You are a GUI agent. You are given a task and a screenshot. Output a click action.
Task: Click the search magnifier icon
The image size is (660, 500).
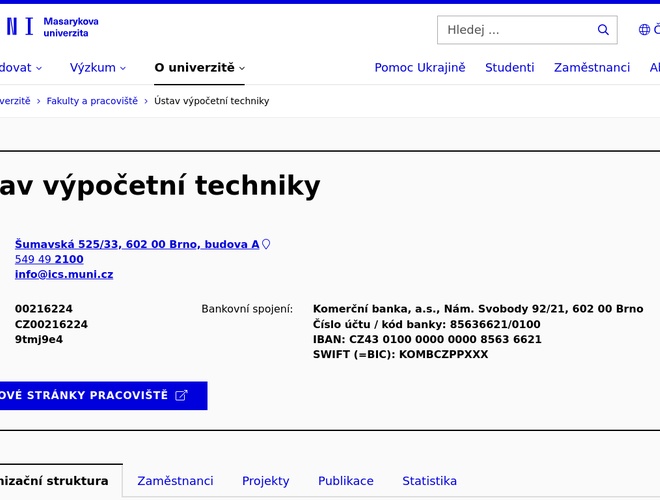603,30
